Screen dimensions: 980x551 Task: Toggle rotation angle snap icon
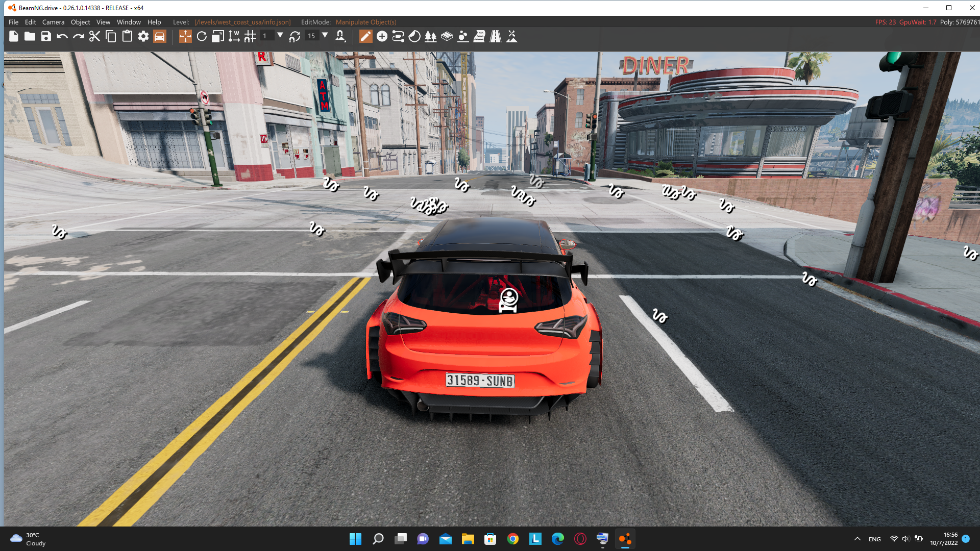tap(295, 36)
